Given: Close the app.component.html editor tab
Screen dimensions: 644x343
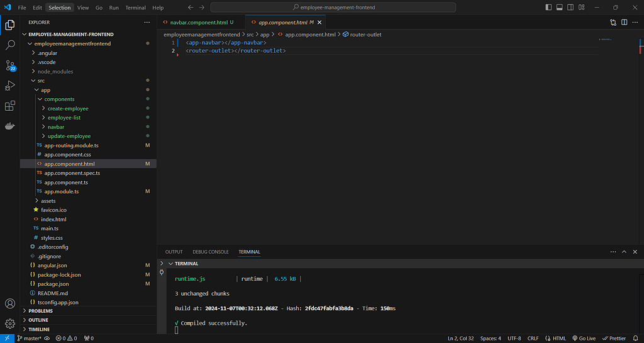Looking at the screenshot, I should 319,23.
